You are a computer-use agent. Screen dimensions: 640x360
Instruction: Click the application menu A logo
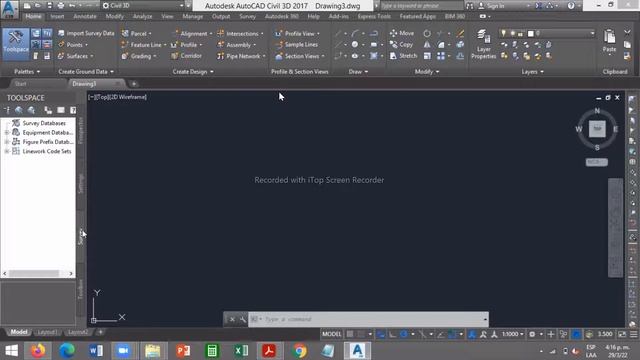pos(9,10)
